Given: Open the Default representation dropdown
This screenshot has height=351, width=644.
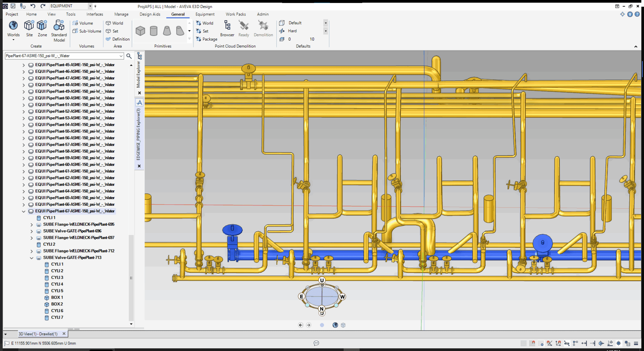Looking at the screenshot, I should tap(325, 23).
